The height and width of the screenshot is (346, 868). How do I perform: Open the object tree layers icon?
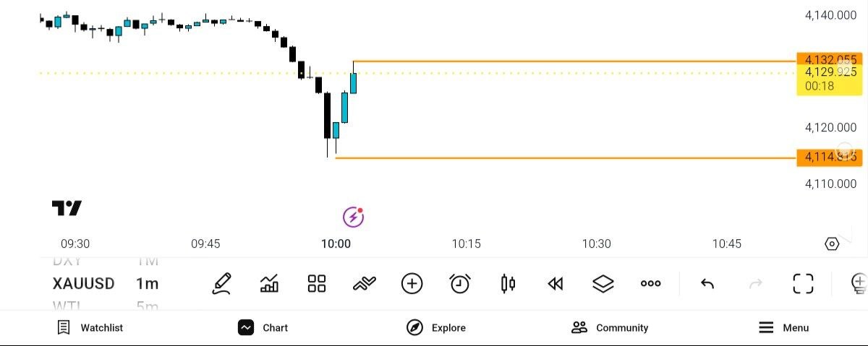(x=603, y=284)
